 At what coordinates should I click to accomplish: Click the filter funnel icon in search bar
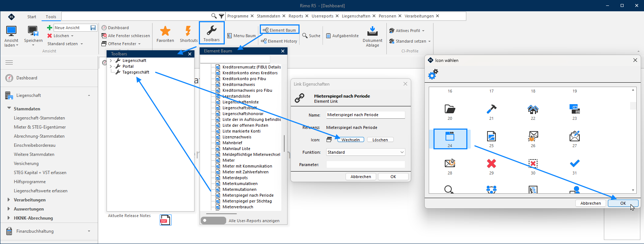(221, 16)
